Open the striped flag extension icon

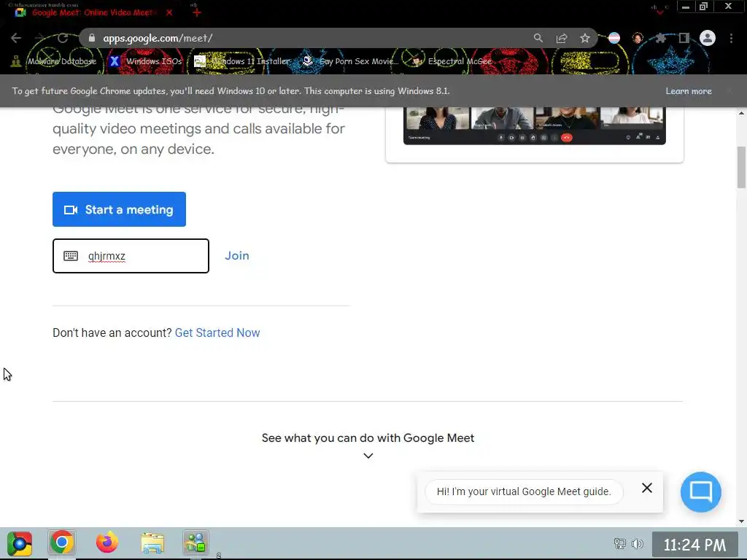(614, 38)
